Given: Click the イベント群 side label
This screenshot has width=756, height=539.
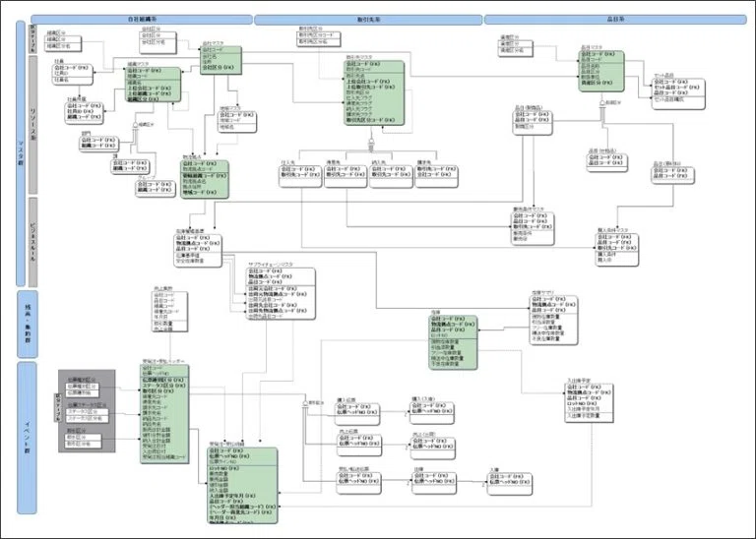Looking at the screenshot, I should coord(27,438).
